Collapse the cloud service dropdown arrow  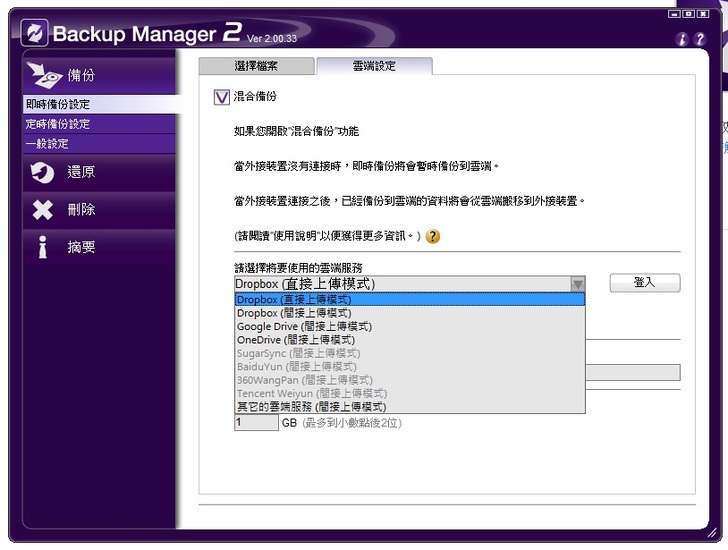click(x=578, y=284)
